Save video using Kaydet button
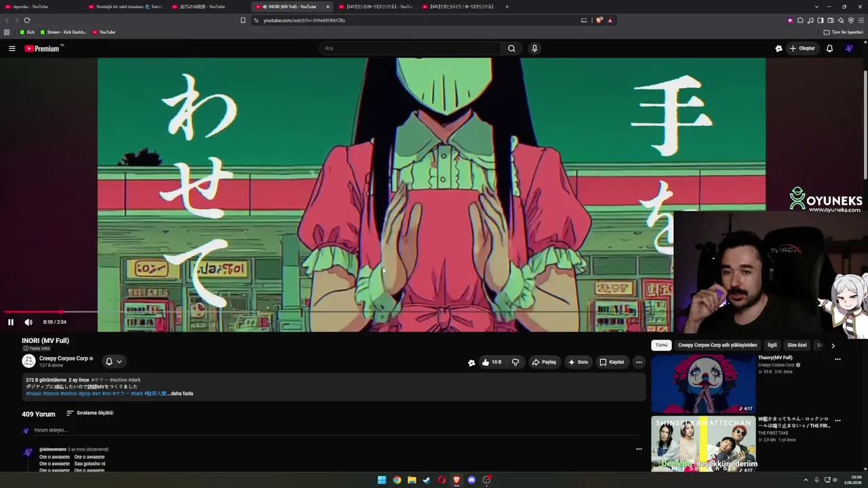868x488 pixels. pos(612,362)
